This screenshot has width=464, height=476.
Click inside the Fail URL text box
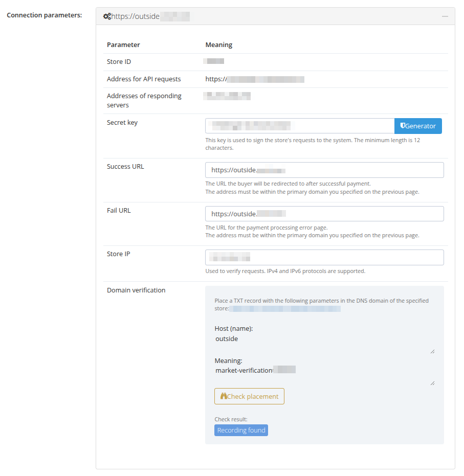(325, 213)
